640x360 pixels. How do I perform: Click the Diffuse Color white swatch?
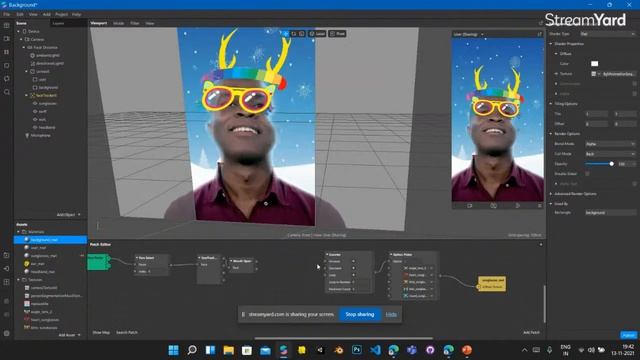pos(594,64)
